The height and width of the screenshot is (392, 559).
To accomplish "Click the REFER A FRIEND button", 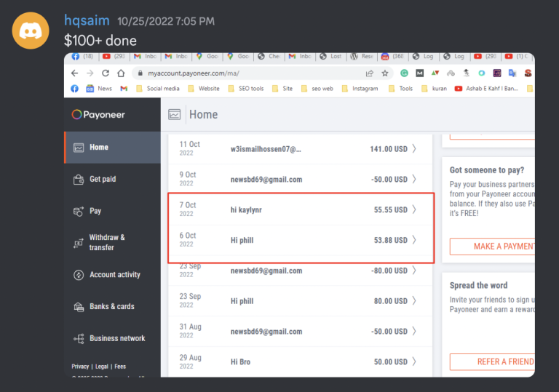I will point(492,361).
